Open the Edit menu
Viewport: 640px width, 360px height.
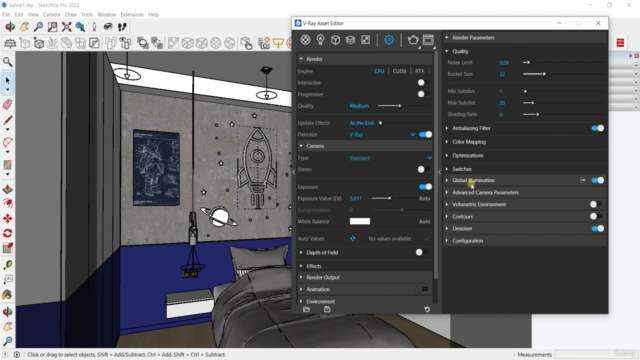tap(19, 15)
